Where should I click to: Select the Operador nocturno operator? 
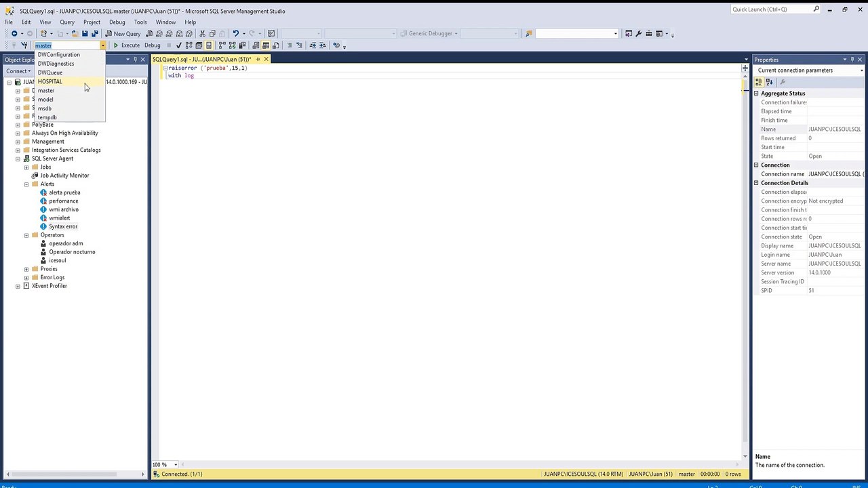point(72,252)
